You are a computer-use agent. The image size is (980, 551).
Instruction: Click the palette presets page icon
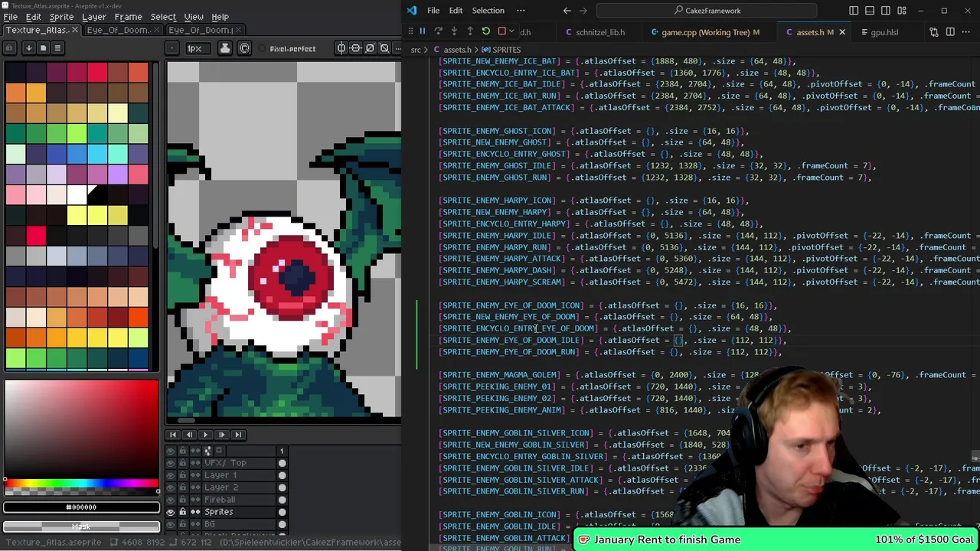pyautogui.click(x=43, y=48)
